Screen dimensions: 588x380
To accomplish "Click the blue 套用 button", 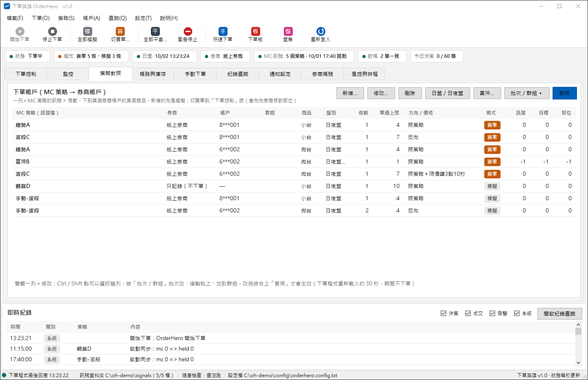I will pos(565,93).
